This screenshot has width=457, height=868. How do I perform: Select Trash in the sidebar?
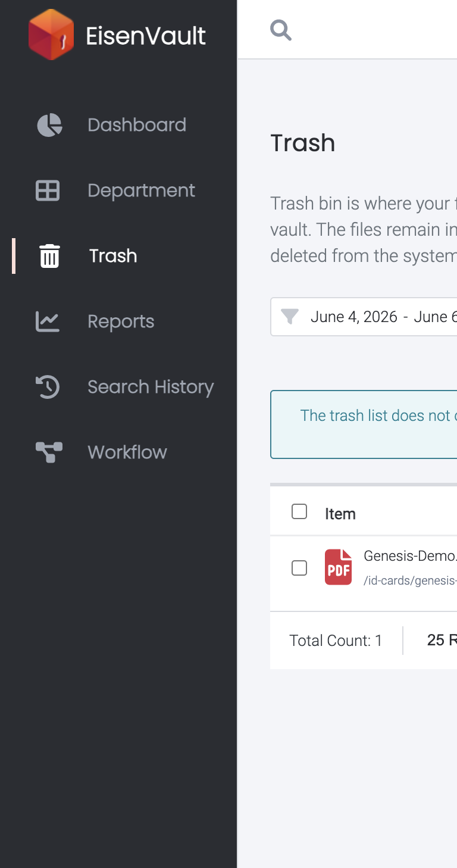(113, 256)
